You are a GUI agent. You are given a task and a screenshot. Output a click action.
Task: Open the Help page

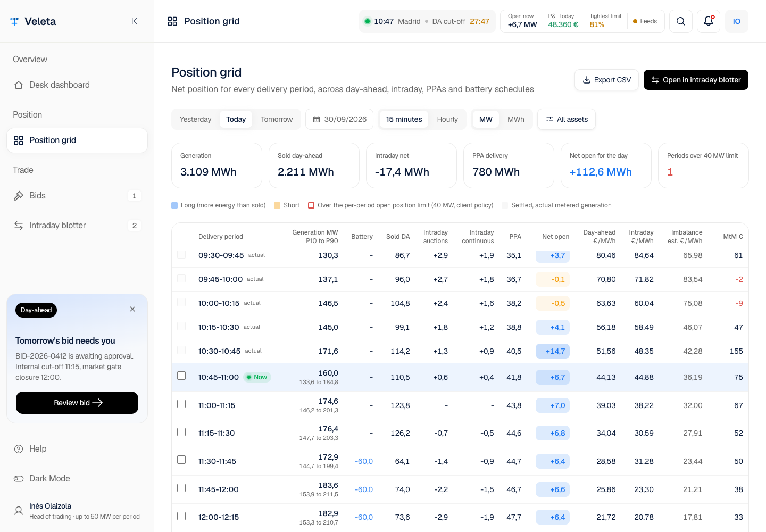coord(77,449)
